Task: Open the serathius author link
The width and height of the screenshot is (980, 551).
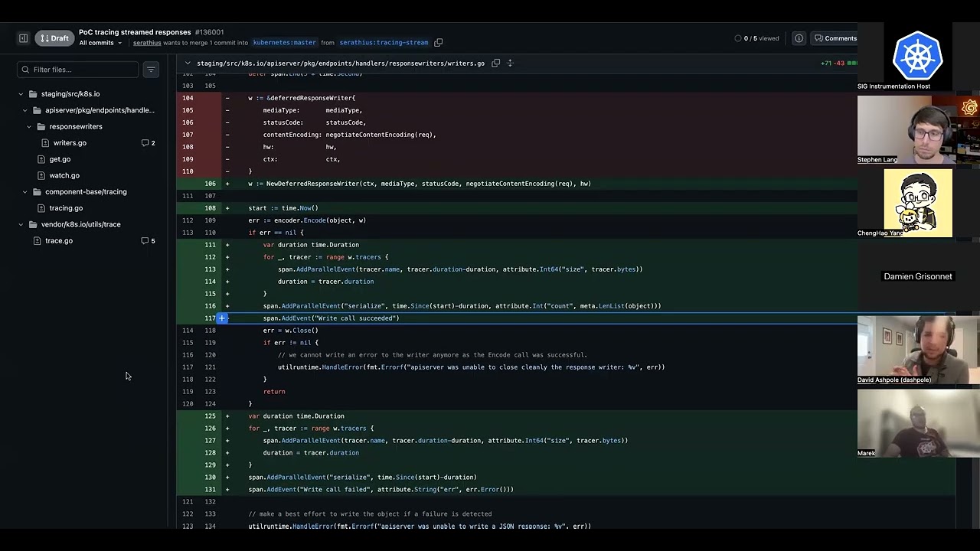Action: (147, 43)
